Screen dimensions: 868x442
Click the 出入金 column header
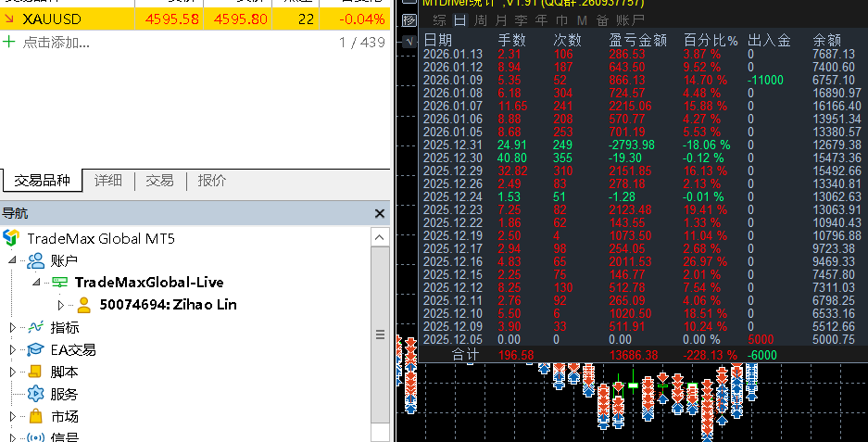(x=769, y=40)
